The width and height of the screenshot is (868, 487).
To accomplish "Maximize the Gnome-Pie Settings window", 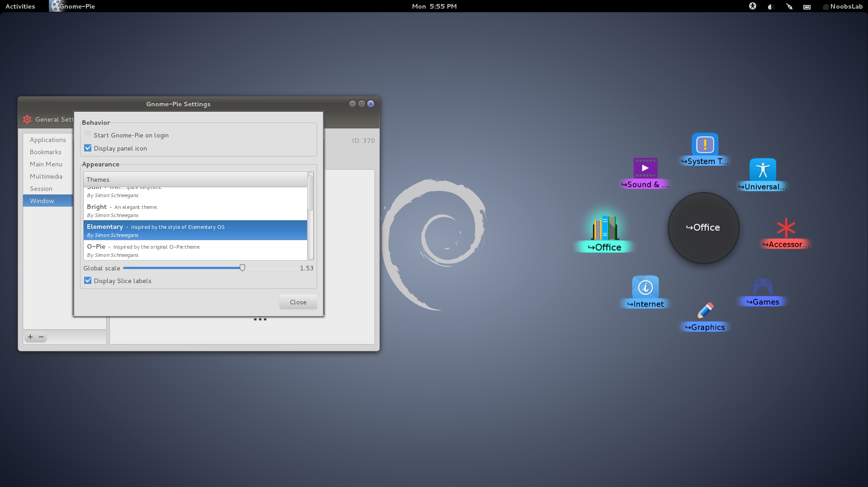I will point(361,104).
